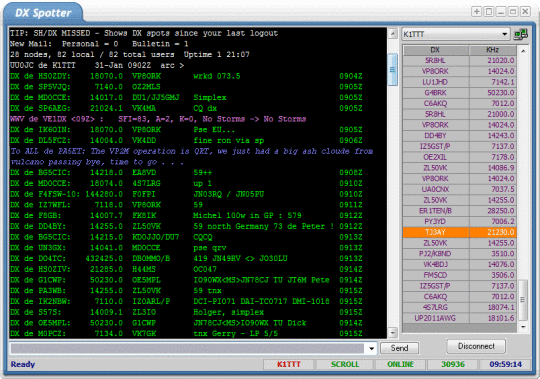Image resolution: width=540 pixels, height=379 pixels.
Task: Click the G1CWP 50230.0 OE5MPL line
Action: pyautogui.click(x=186, y=280)
